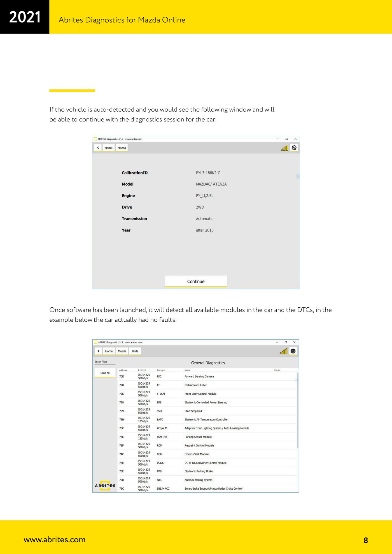Open settings gear in General Diagnostics window
392x554 pixels.
click(x=293, y=351)
